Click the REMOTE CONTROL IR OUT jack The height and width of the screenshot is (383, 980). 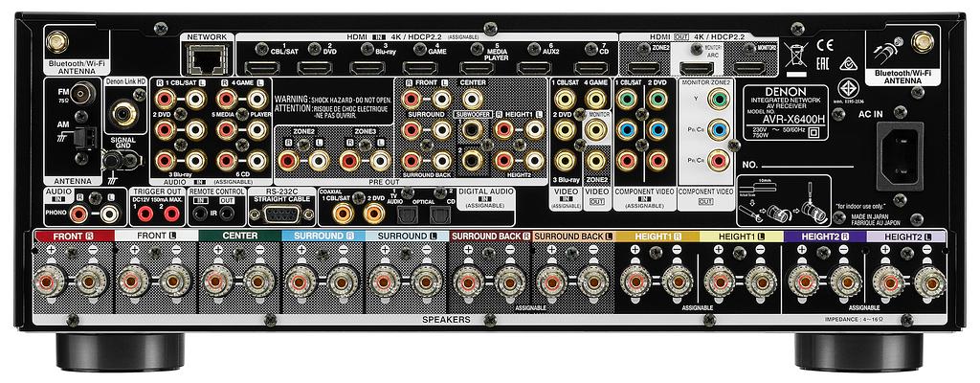[x=228, y=214]
